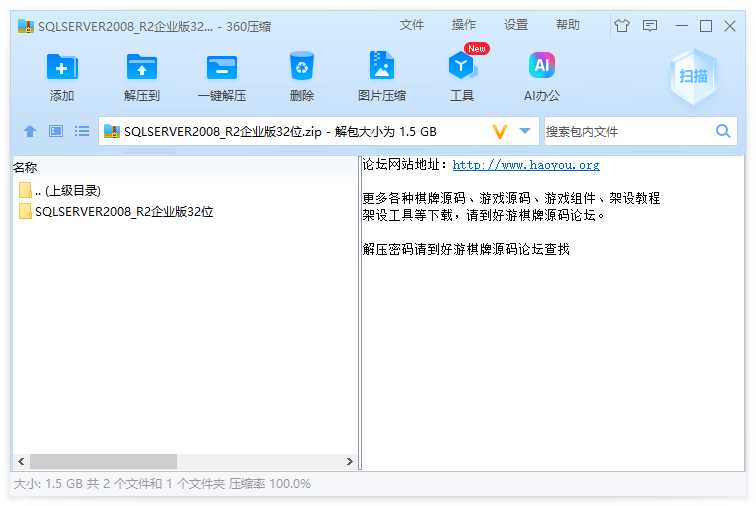Open the 工具 (Tools) icon with New badge

pyautogui.click(x=463, y=64)
